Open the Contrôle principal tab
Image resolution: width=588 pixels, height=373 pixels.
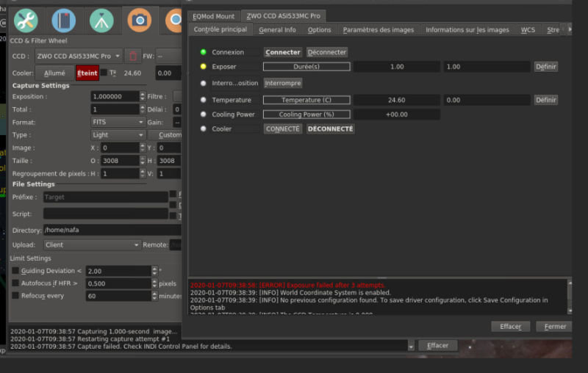click(x=220, y=29)
